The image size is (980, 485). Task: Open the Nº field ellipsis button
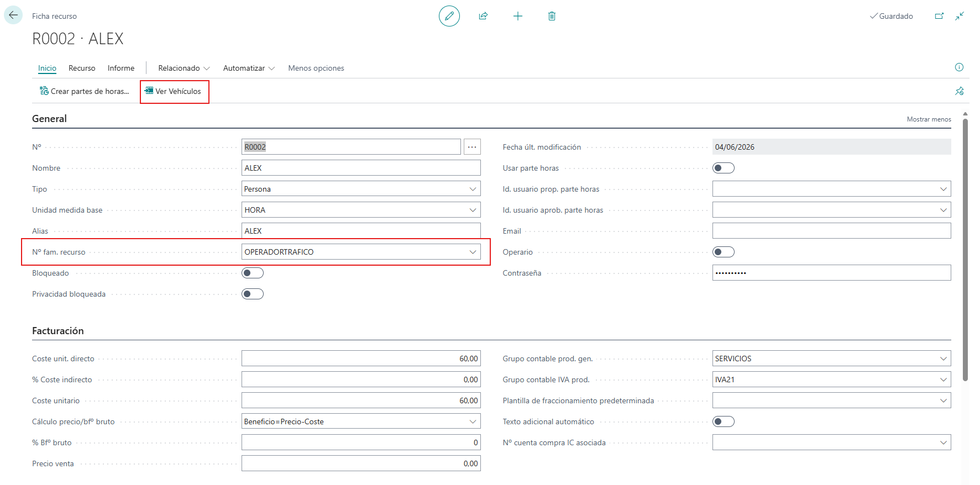point(472,147)
